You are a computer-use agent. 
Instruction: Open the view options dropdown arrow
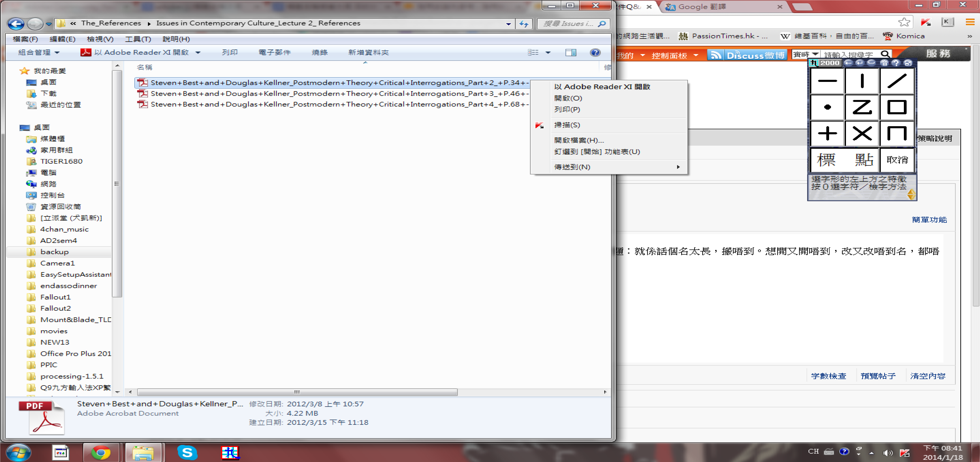(548, 53)
